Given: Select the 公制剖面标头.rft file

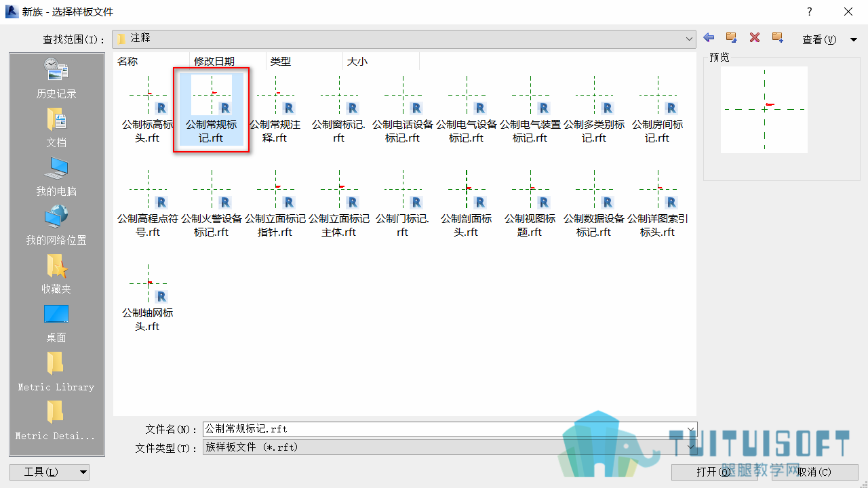Looking at the screenshot, I should (x=467, y=204).
